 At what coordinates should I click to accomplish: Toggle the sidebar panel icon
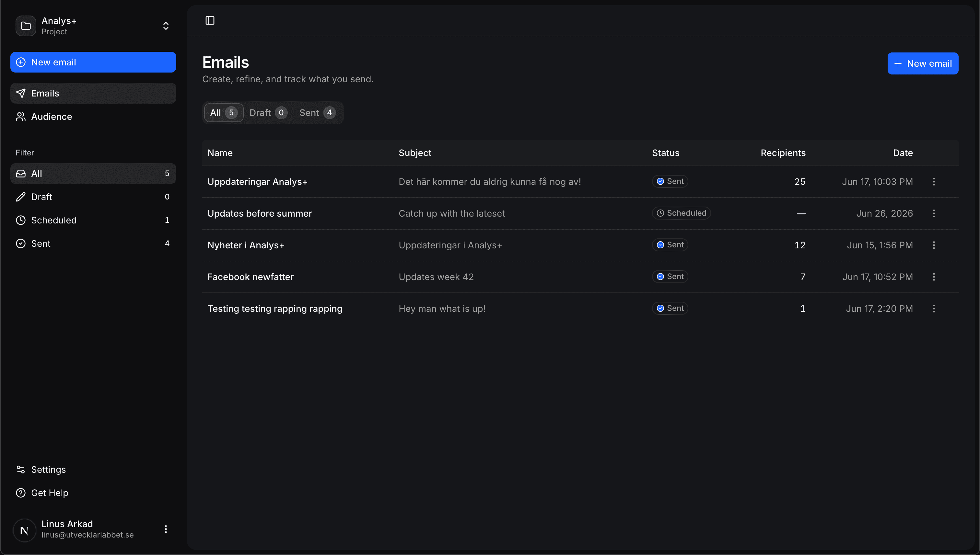pos(210,20)
